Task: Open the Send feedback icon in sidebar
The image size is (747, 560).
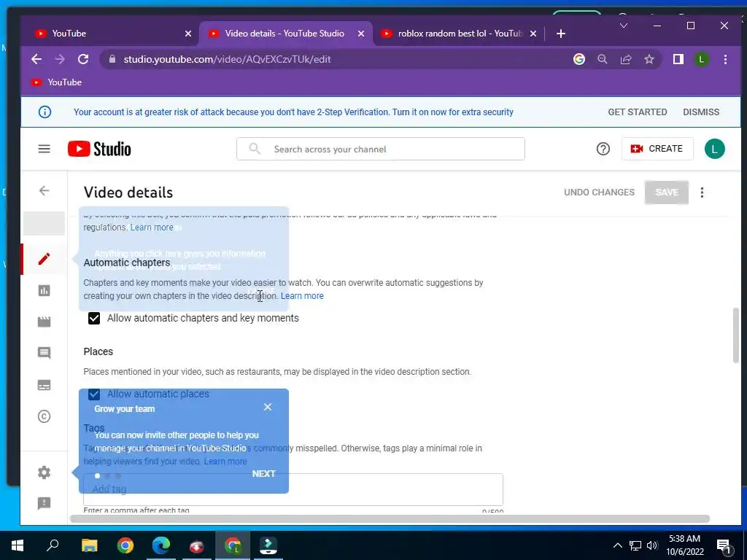Action: tap(44, 503)
